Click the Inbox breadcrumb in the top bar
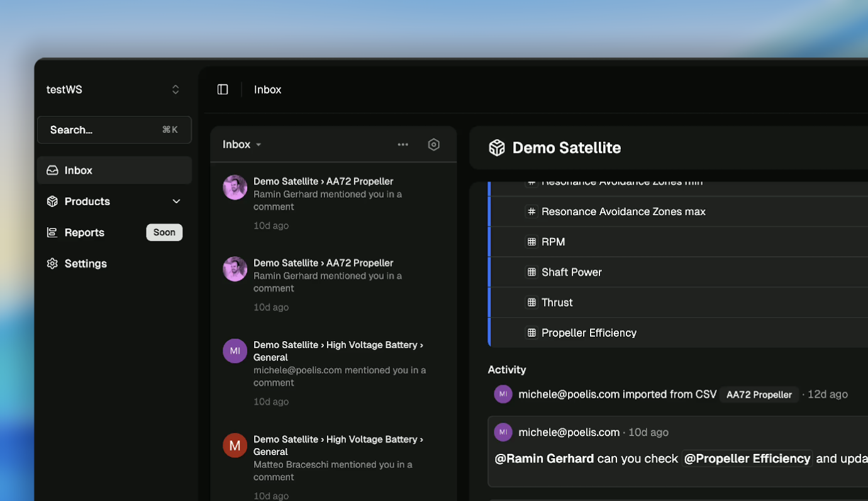This screenshot has width=868, height=501. [x=267, y=89]
